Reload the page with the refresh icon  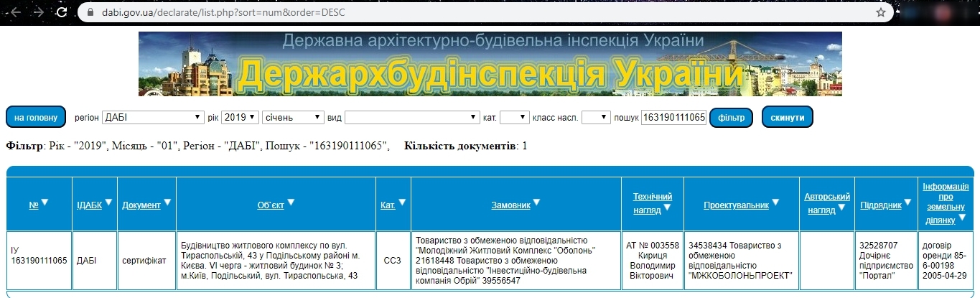pos(63,12)
